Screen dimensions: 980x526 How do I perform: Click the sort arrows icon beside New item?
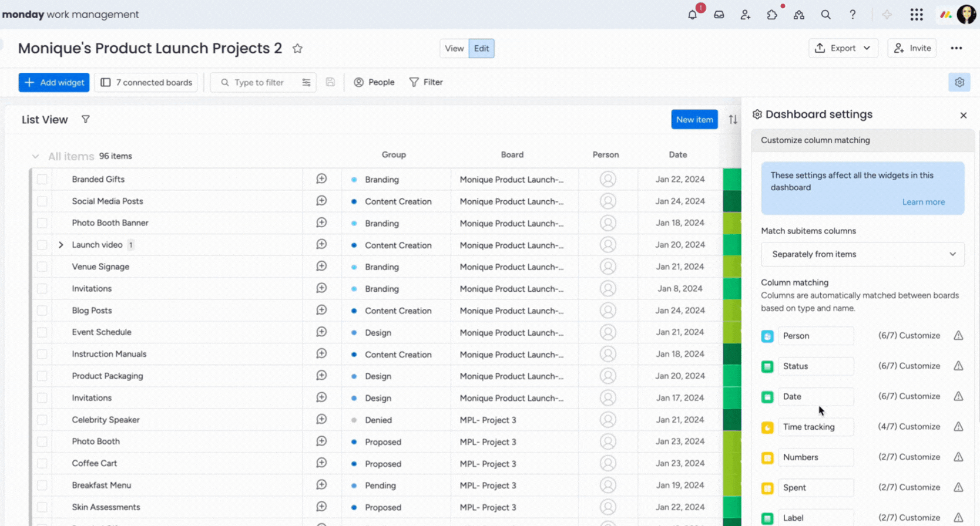tap(733, 120)
